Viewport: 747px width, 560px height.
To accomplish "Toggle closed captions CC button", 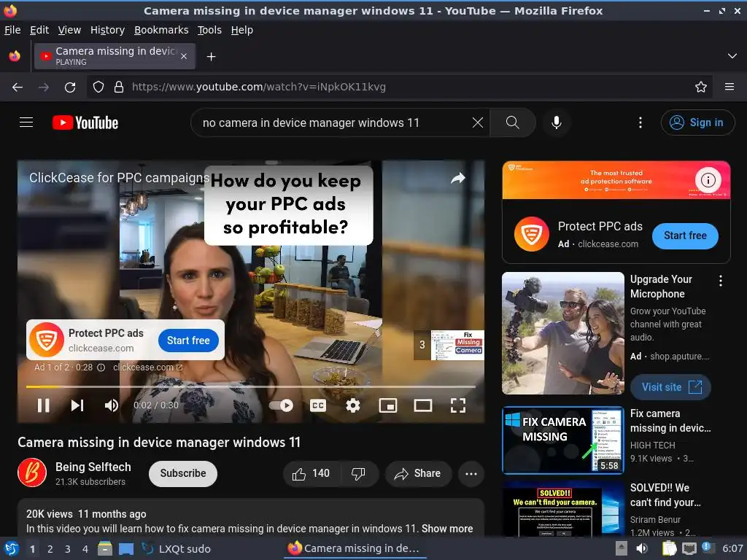I will coord(318,405).
